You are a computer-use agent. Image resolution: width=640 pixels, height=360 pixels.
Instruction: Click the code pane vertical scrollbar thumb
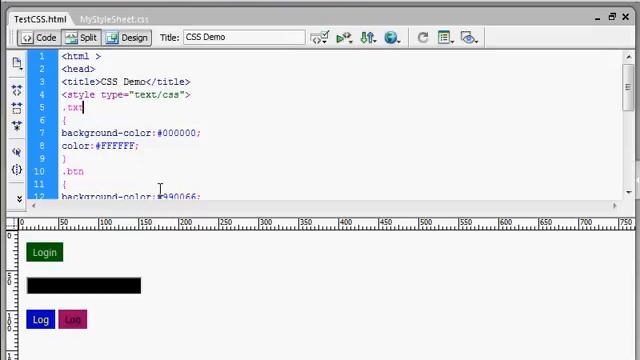coord(628,87)
